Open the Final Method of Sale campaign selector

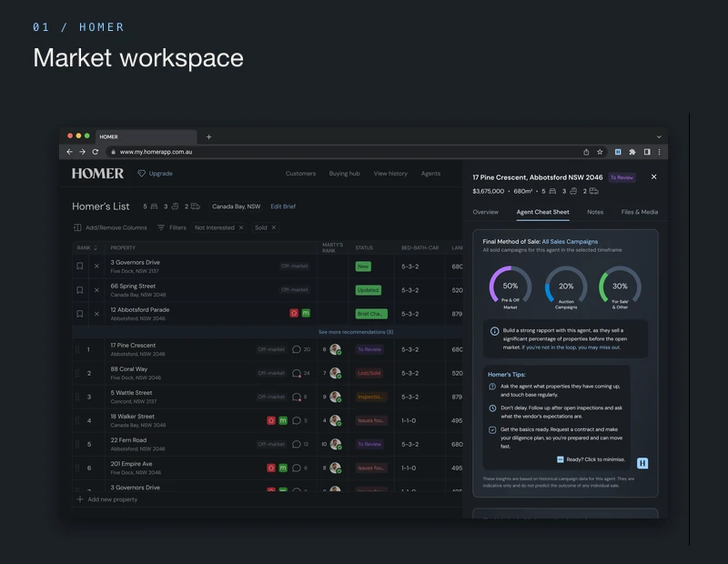coord(570,241)
